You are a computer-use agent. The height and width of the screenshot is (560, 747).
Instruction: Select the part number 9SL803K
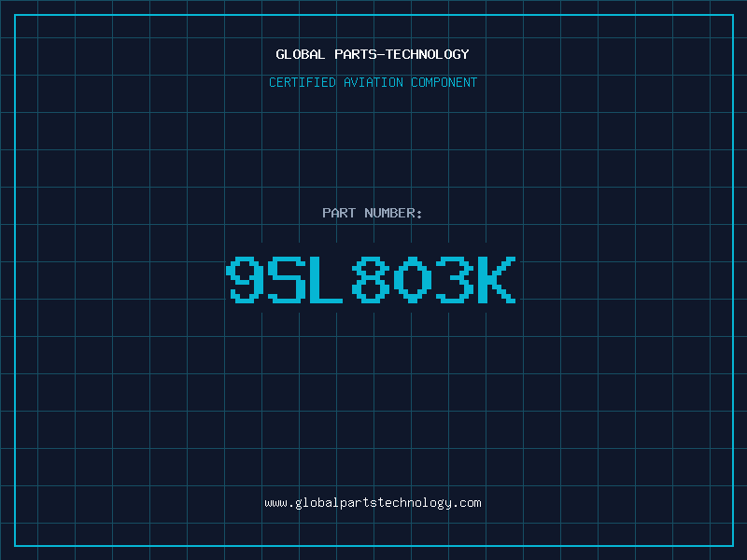coord(371,280)
